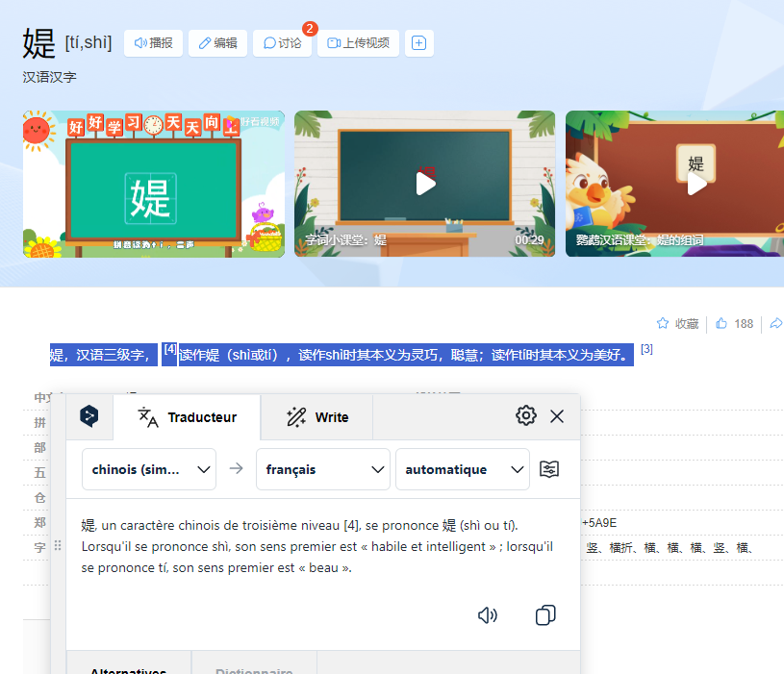Click the 编辑 edit button
This screenshot has height=674, width=784.
pos(217,43)
